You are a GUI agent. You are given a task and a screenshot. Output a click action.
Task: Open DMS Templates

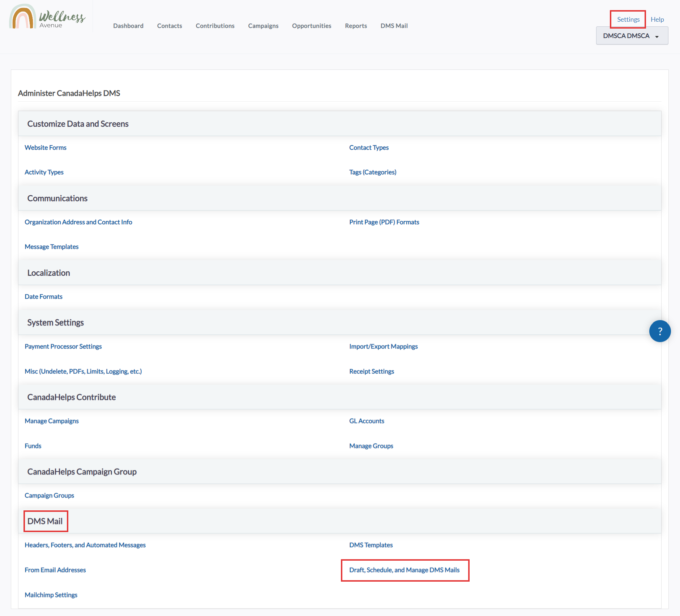click(x=371, y=545)
